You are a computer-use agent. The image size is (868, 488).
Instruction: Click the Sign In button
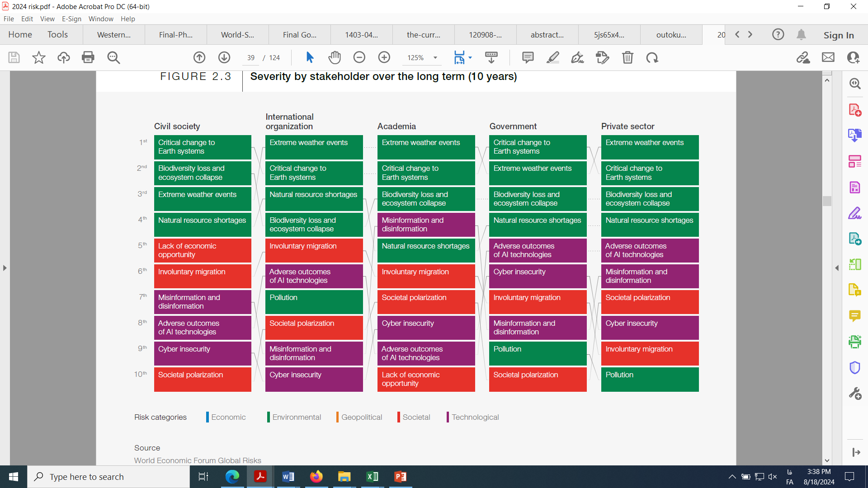[839, 35]
